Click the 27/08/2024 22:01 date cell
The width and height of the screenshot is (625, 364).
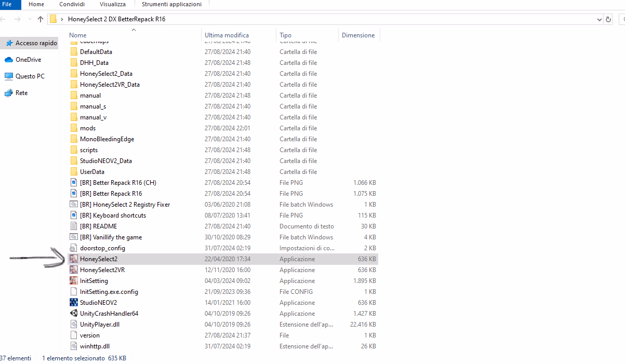click(228, 128)
